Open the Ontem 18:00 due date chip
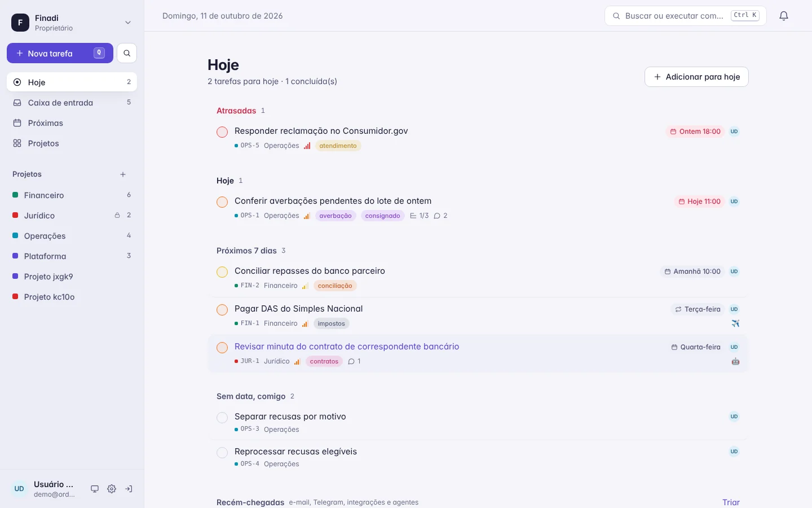This screenshot has width=812, height=508. click(x=695, y=132)
